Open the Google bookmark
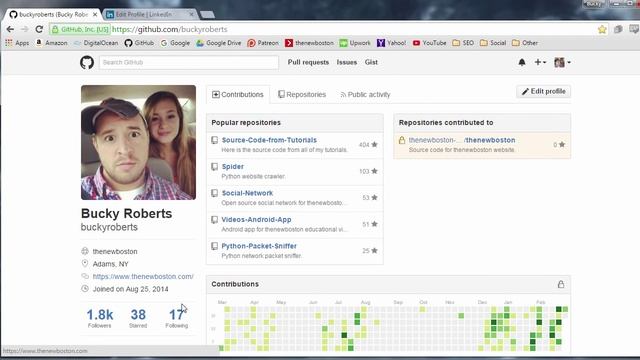640x360 pixels. (x=175, y=43)
